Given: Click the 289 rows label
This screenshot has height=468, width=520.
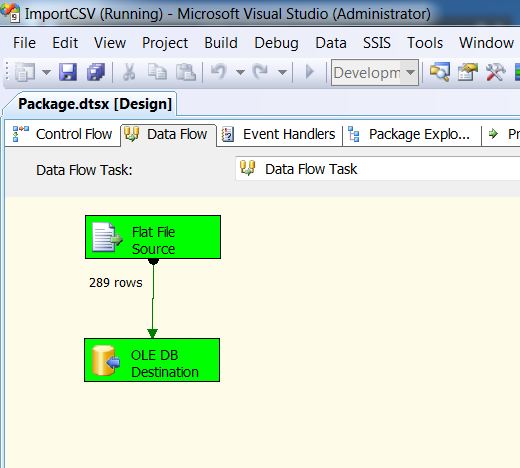Looking at the screenshot, I should tap(116, 283).
